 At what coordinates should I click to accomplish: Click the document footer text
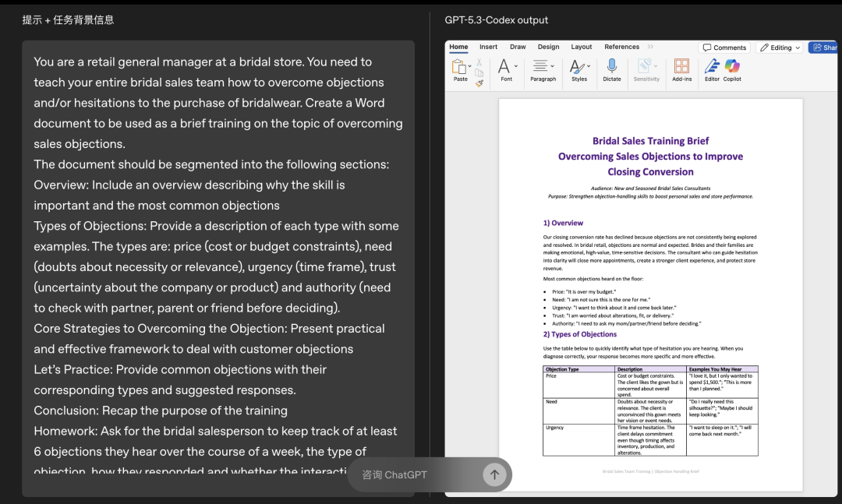(650, 471)
